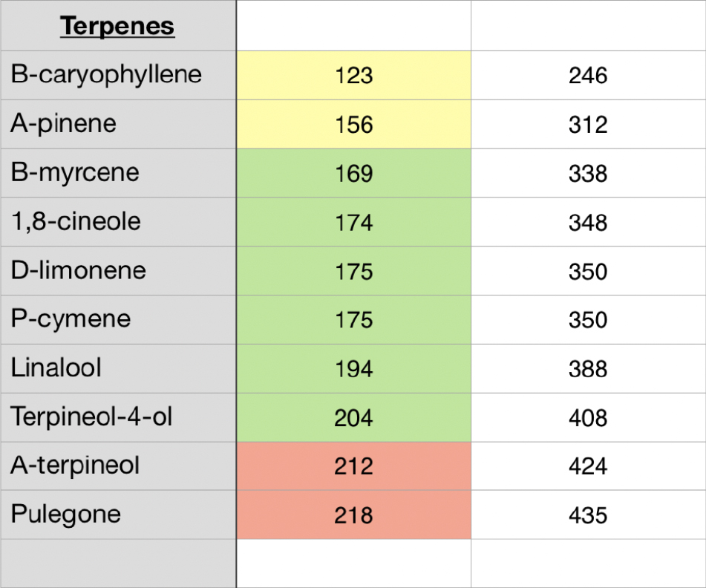This screenshot has height=588, width=706.
Task: Click the yellow cell containing 123
Action: coord(353,76)
